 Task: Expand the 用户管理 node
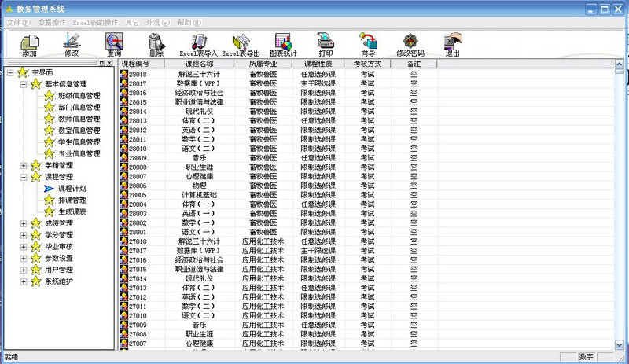point(24,270)
